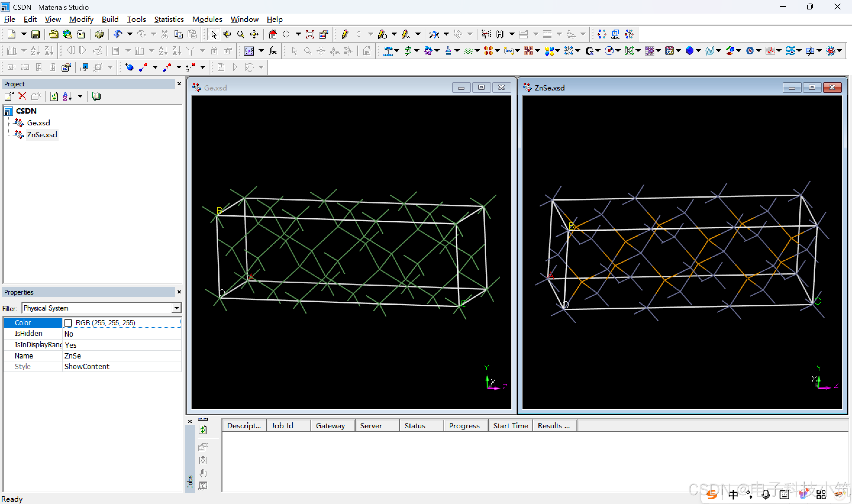The width and height of the screenshot is (852, 504).
Task: Click the Reset View home icon
Action: pos(272,34)
